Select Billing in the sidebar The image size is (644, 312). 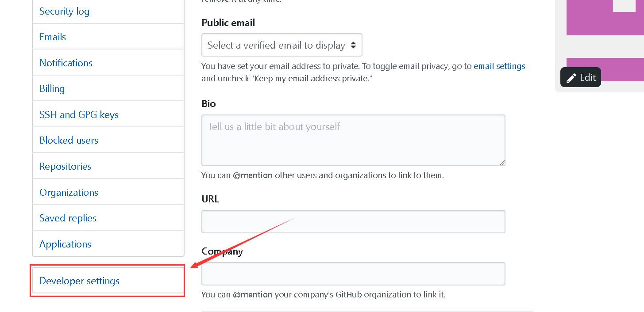tap(108, 88)
